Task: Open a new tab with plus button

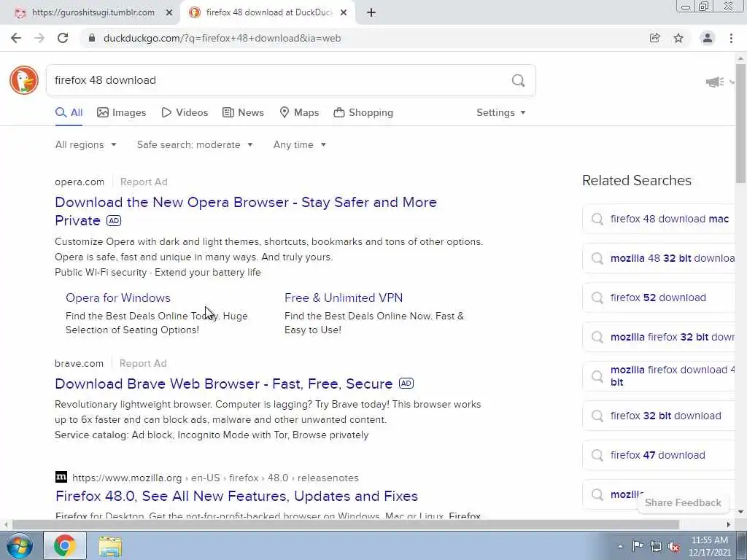Action: (x=371, y=13)
